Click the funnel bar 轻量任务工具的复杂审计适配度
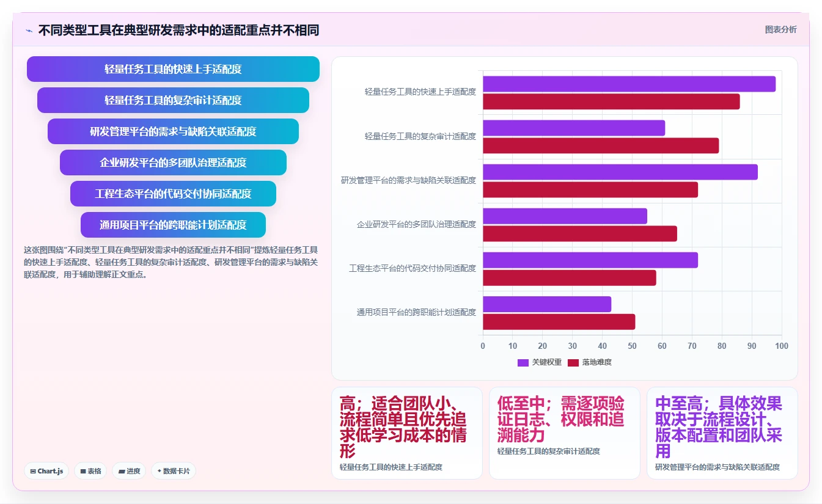 tap(173, 100)
